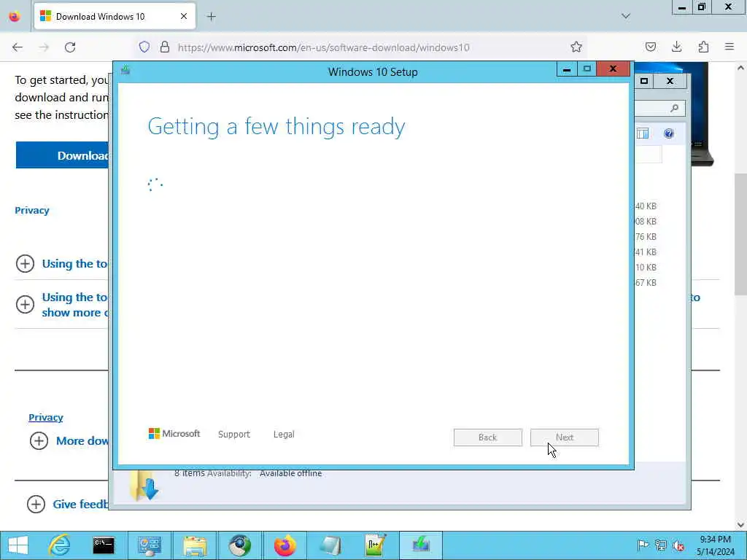Open File Explorer from taskbar
This screenshot has width=747, height=560.
(194, 545)
